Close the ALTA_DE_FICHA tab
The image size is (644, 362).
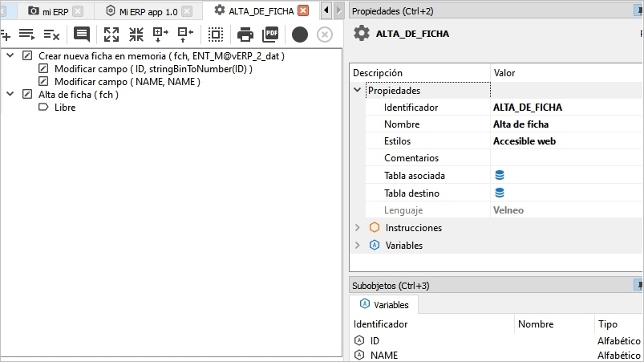pos(302,10)
